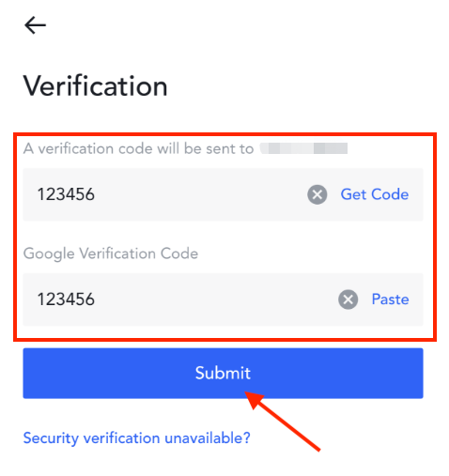Click the red annotation arrow under Submit
This screenshot has height=476, width=449.
point(282,421)
